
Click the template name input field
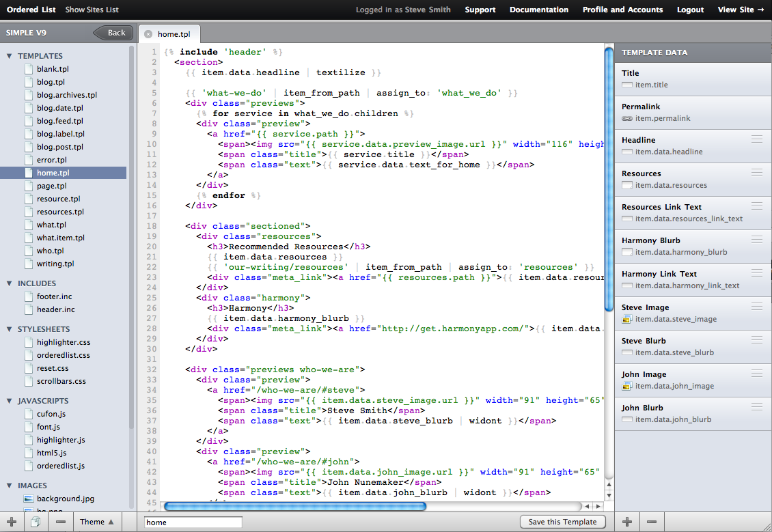pyautogui.click(x=193, y=522)
